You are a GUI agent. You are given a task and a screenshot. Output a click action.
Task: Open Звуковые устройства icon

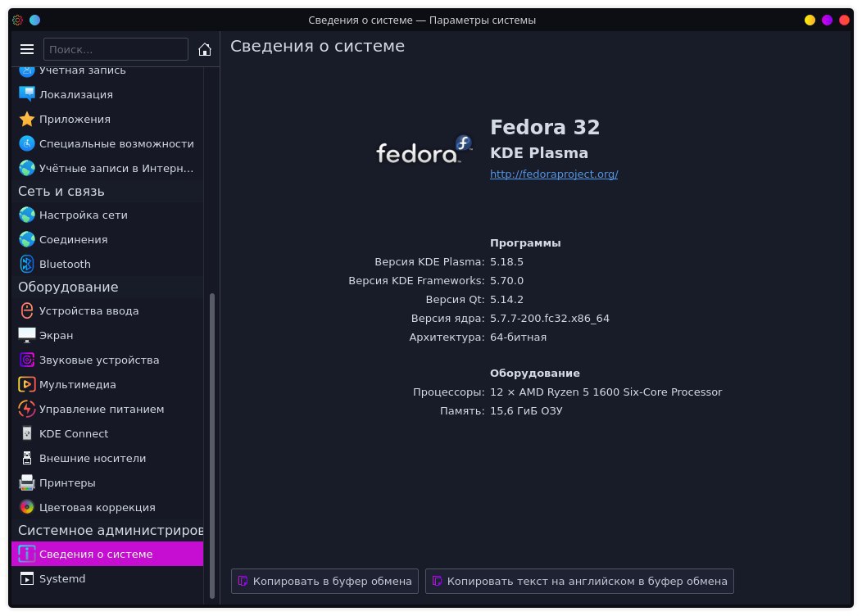click(26, 360)
